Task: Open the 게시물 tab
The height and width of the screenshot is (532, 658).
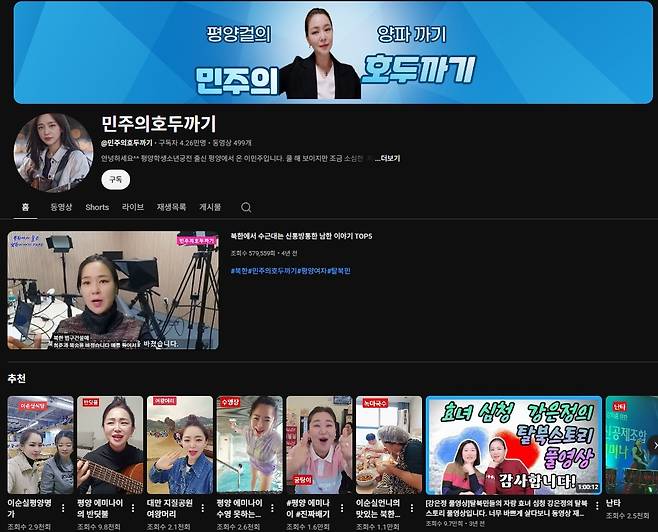Action: (210, 207)
